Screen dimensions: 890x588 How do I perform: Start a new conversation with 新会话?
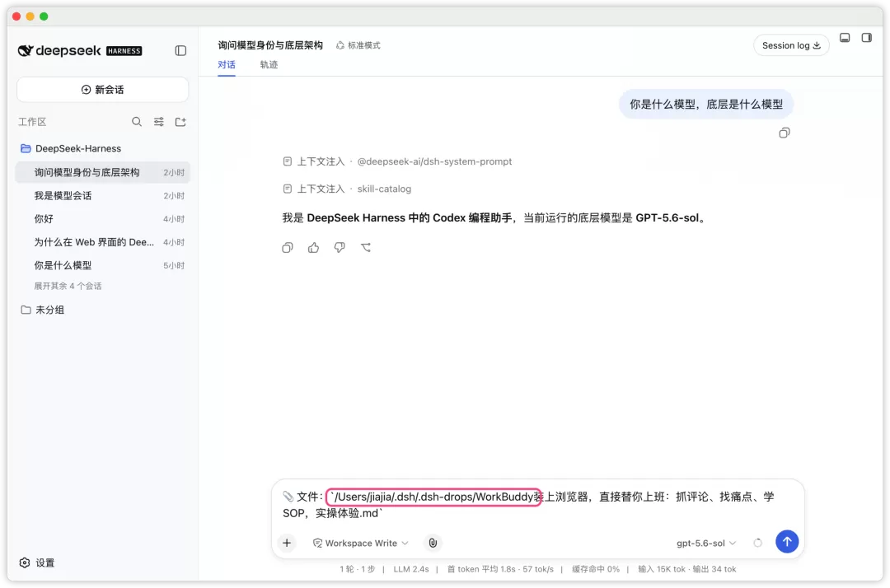coord(103,90)
